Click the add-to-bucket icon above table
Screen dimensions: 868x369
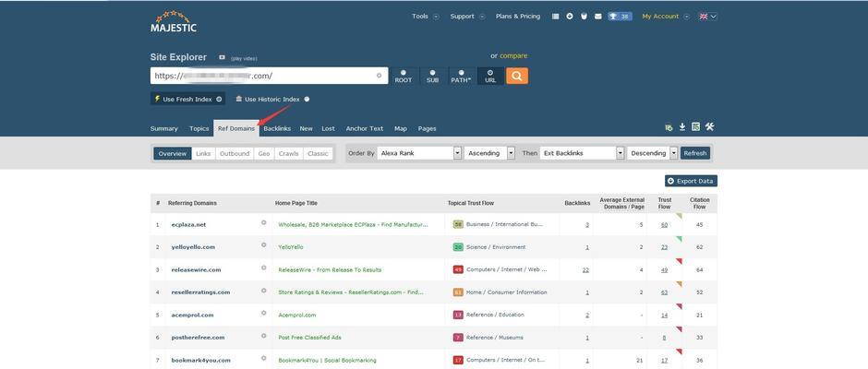point(669,127)
